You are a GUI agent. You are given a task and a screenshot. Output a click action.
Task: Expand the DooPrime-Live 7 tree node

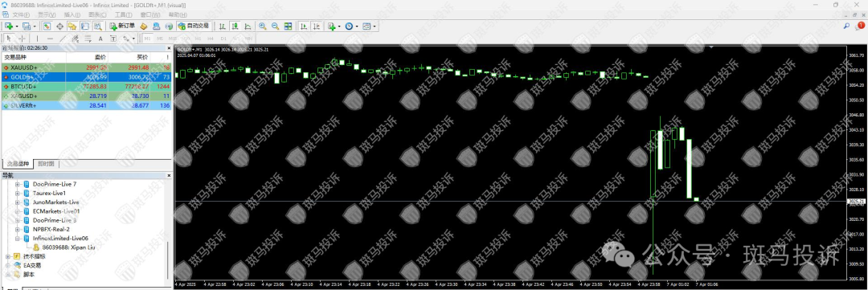pos(17,184)
